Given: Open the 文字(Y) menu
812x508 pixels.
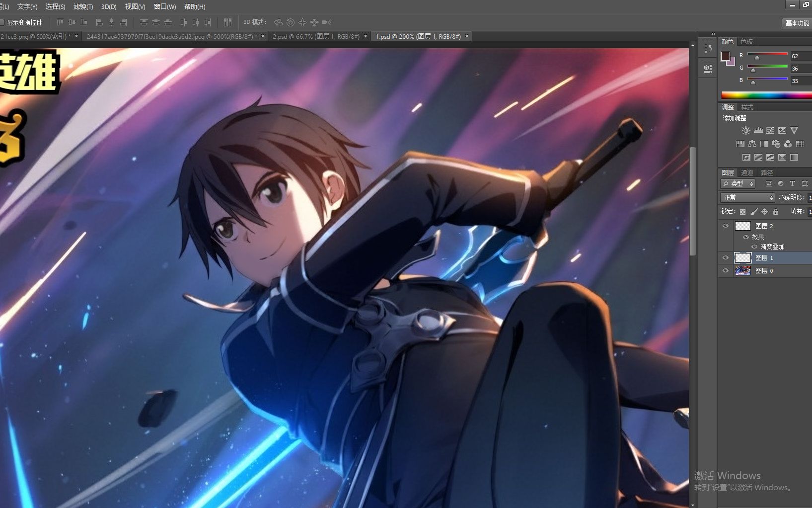Looking at the screenshot, I should pos(27,6).
